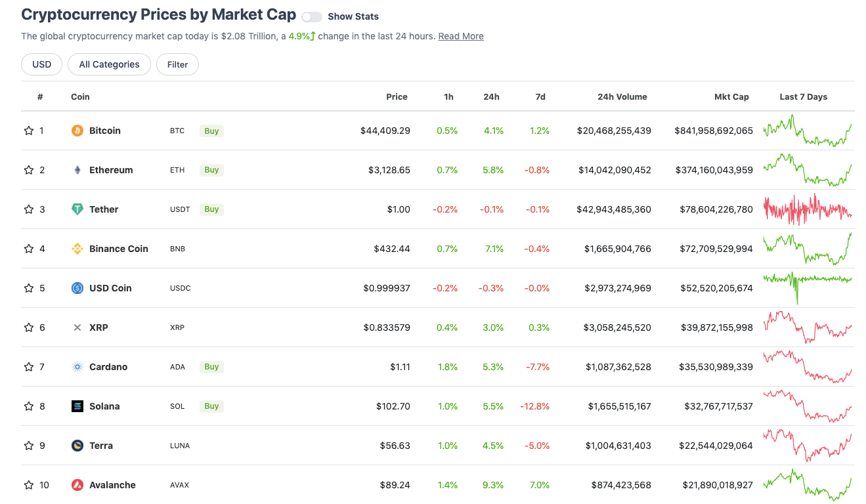Click the Solana logo icon
This screenshot has height=504, width=866.
(x=77, y=406)
